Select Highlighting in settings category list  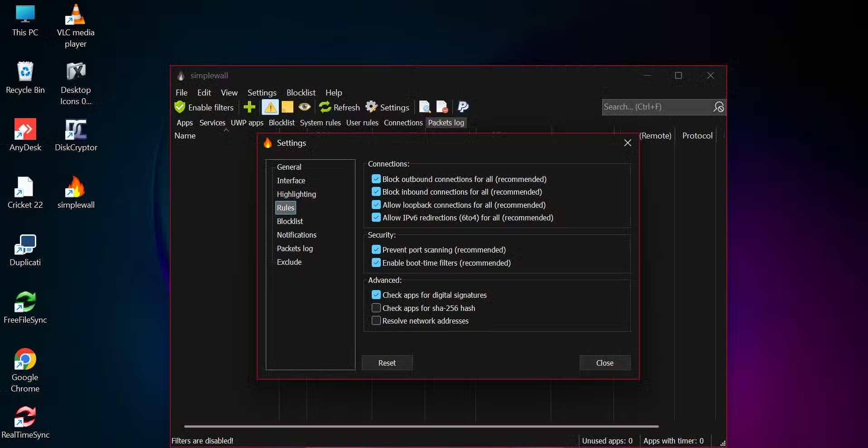coord(296,194)
